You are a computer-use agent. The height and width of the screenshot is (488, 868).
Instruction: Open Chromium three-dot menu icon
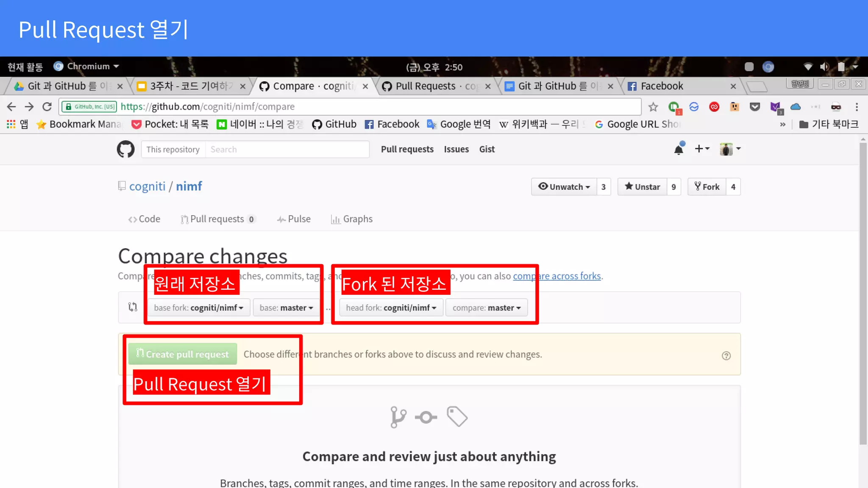tap(857, 107)
